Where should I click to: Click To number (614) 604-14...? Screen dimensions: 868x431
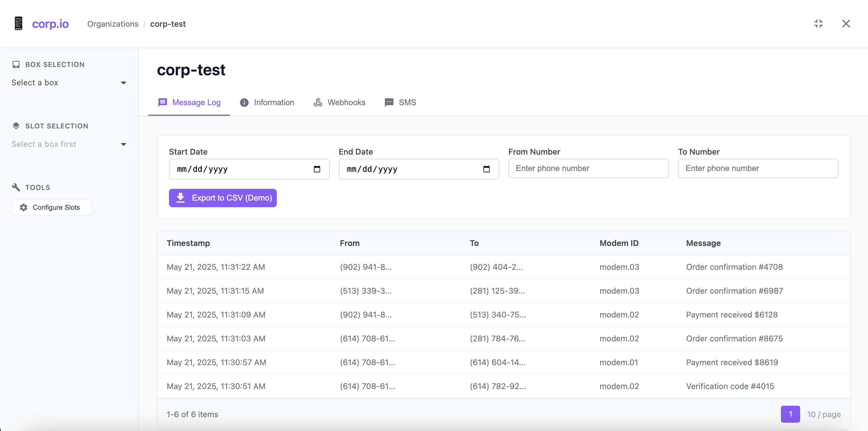tap(498, 363)
